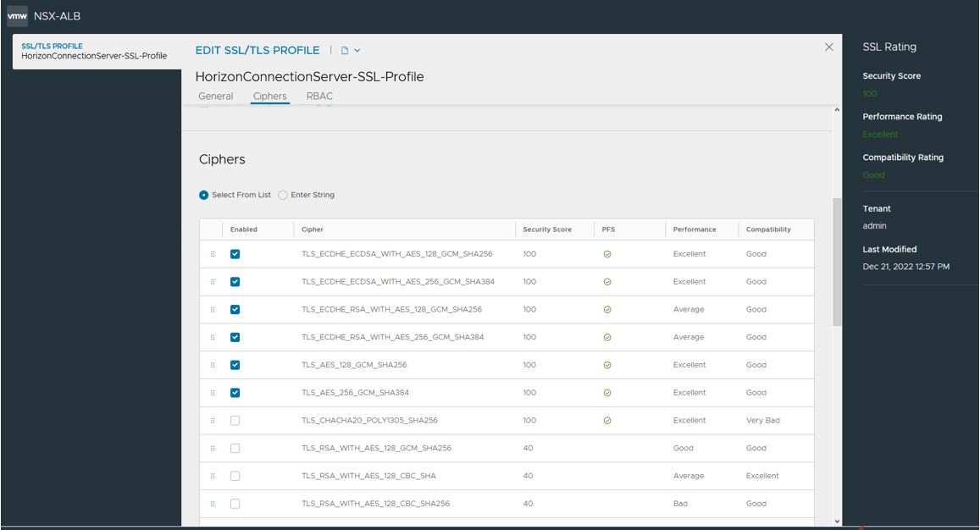
Task: Click 'Excellent' under Performance Rating
Action: pos(880,135)
